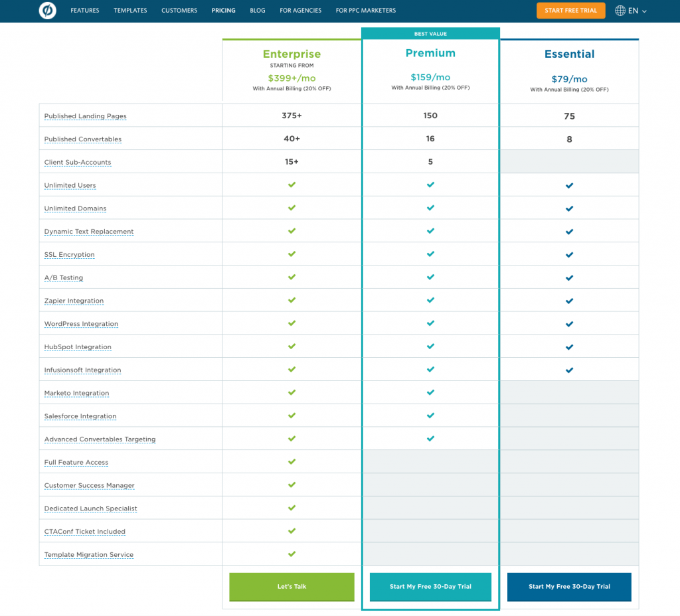The height and width of the screenshot is (616, 680).
Task: Go to the Templates nav item
Action: (x=130, y=11)
